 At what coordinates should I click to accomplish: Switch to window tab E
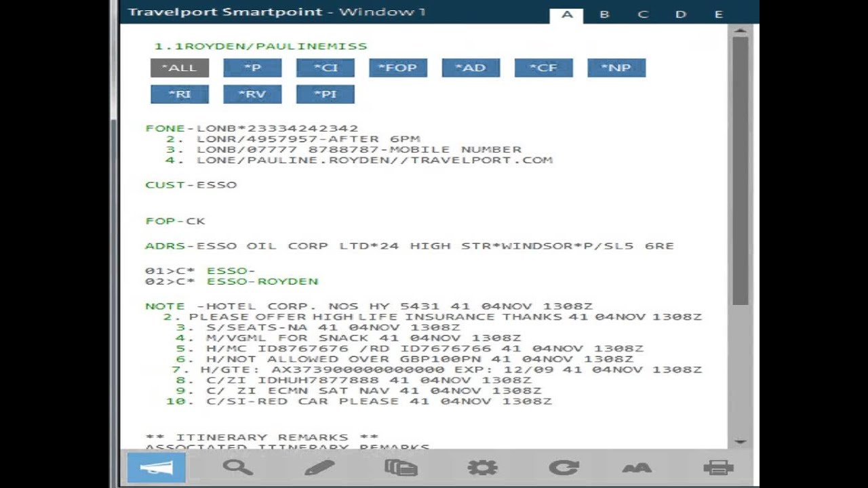718,15
